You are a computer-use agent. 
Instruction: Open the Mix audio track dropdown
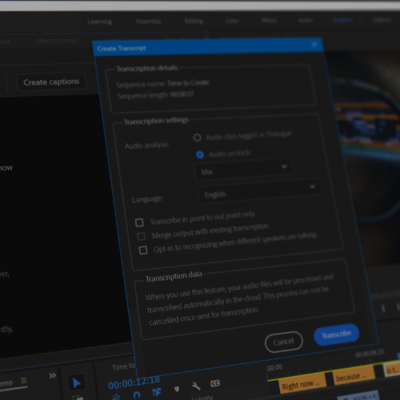click(x=243, y=169)
